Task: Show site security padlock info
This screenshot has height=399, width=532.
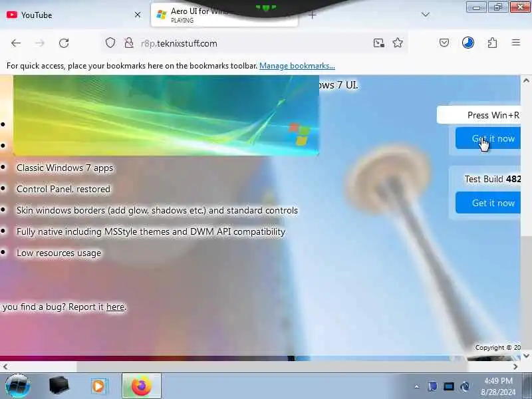Action: (x=129, y=43)
